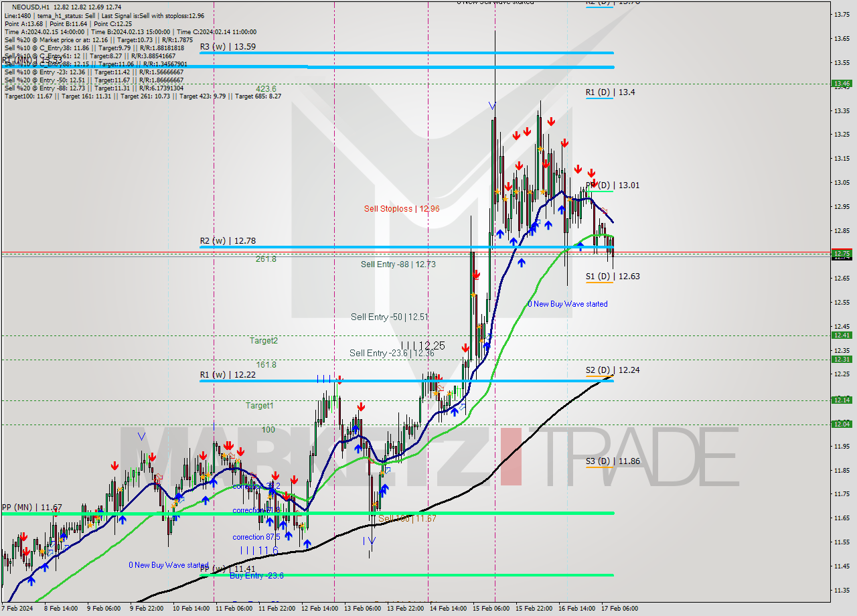Click the green 12.14 price axis marker

(842, 400)
